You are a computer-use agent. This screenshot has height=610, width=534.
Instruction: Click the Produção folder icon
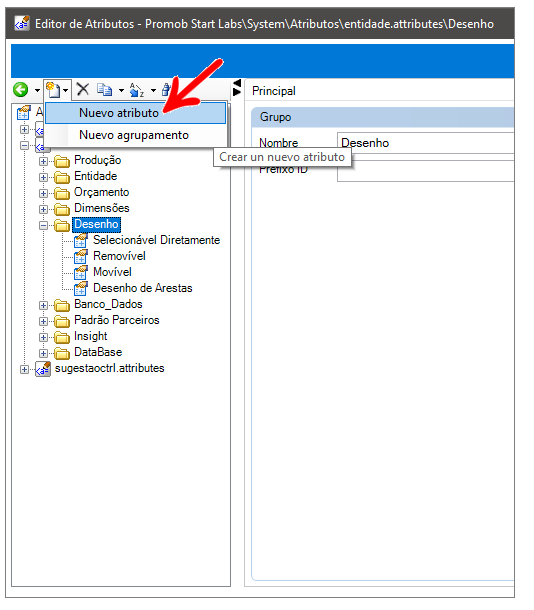62,161
